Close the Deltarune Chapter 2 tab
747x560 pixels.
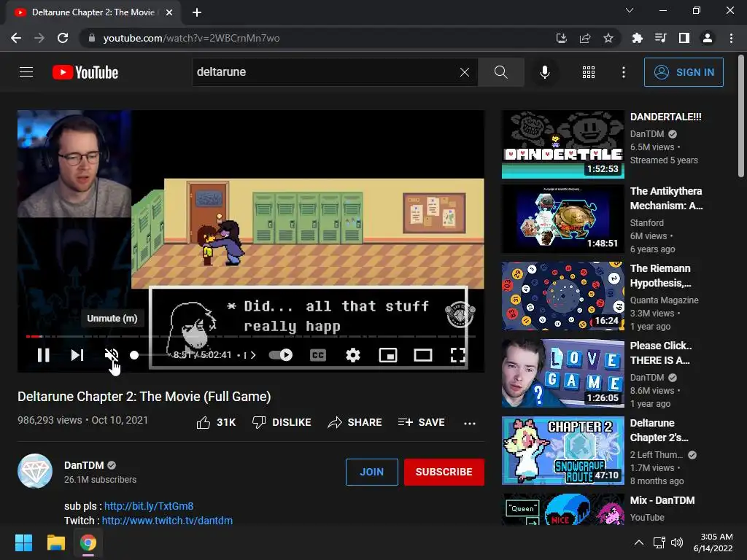pos(169,12)
